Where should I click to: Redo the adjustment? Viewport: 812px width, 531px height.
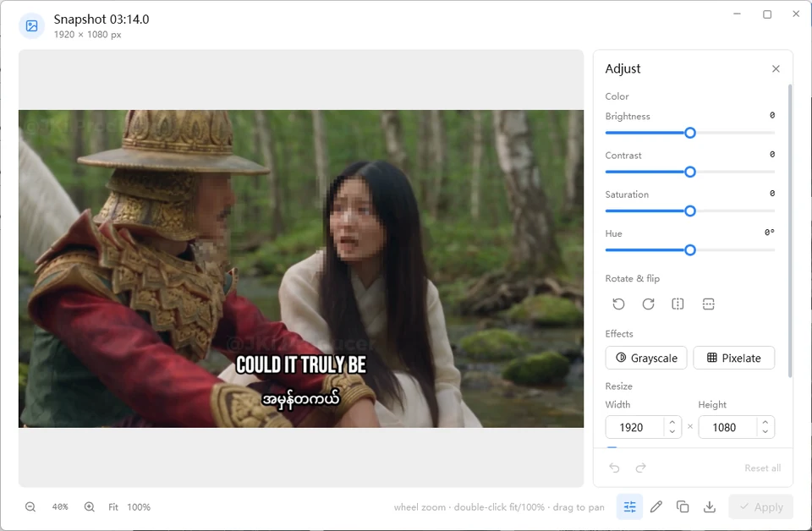pos(641,468)
